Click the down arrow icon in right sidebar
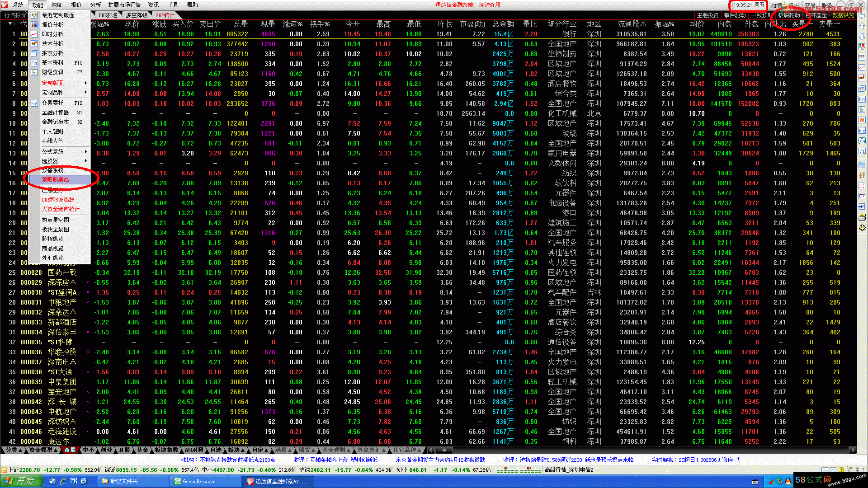The width and height of the screenshot is (868, 488). (x=862, y=37)
